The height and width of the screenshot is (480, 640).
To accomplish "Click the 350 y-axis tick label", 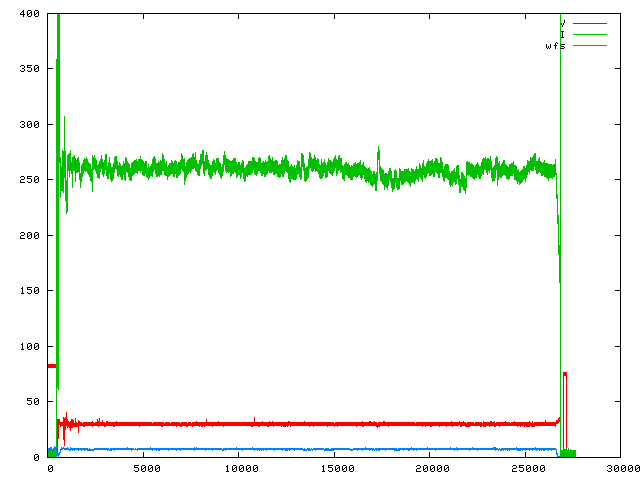I will click(29, 69).
